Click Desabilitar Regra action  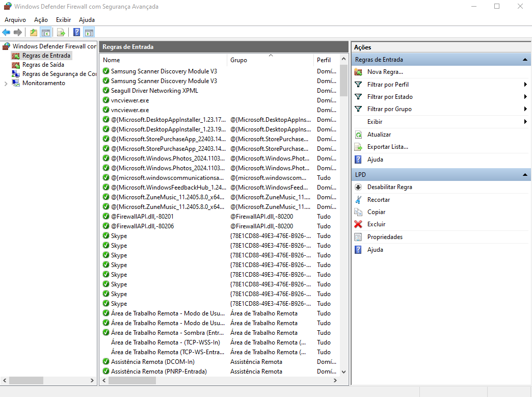click(389, 187)
